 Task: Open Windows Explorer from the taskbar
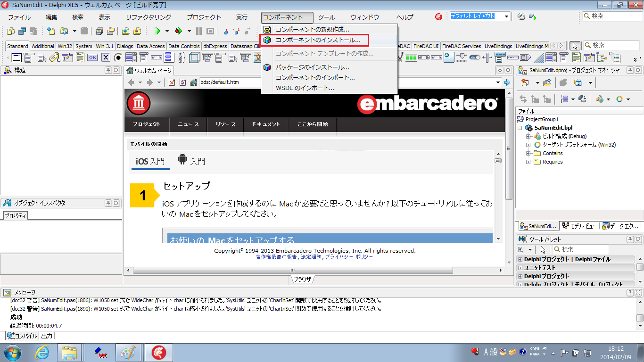tap(69, 353)
